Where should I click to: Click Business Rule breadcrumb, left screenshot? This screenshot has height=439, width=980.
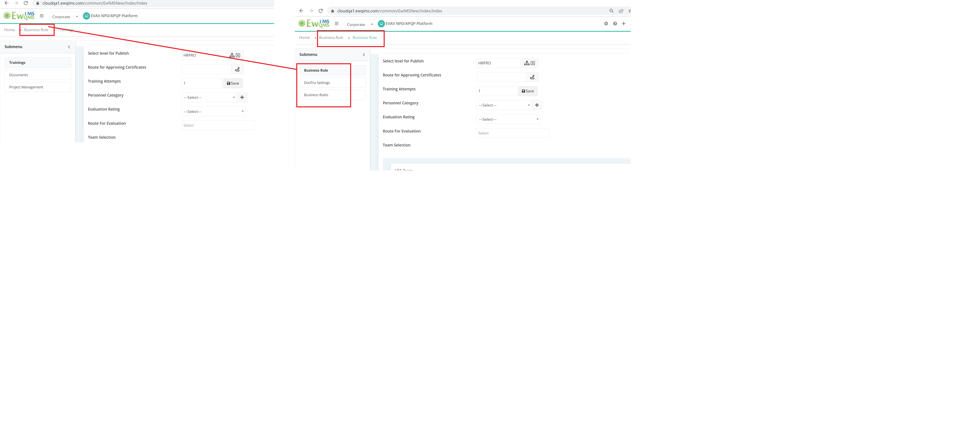36,30
